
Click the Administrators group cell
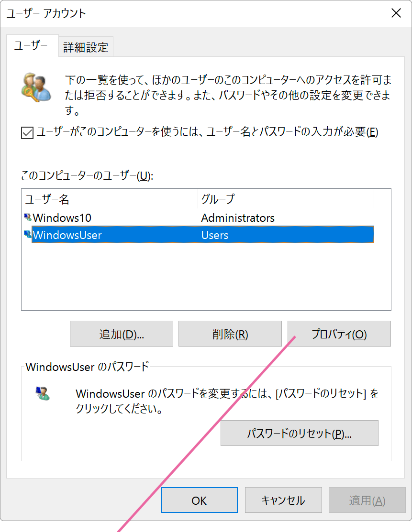(238, 218)
